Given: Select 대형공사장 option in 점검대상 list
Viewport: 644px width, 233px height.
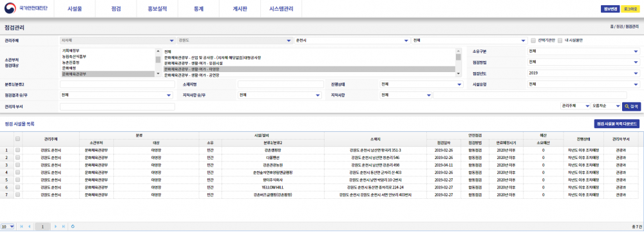Looking at the screenshot, I should (309, 58).
